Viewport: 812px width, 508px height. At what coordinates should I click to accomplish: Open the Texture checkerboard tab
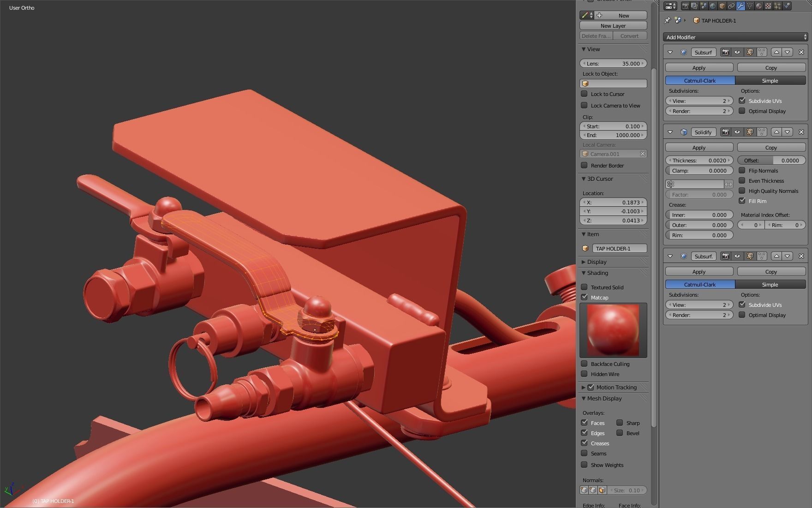pyautogui.click(x=768, y=6)
